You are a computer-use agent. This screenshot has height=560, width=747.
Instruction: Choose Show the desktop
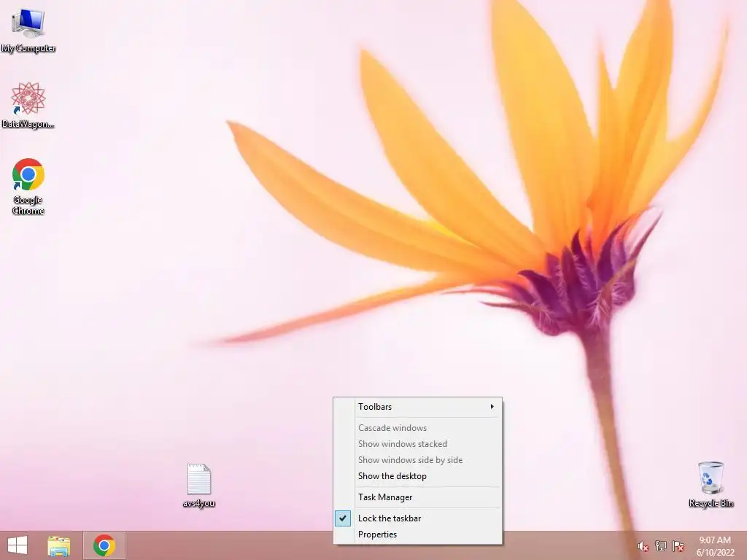pos(418,476)
